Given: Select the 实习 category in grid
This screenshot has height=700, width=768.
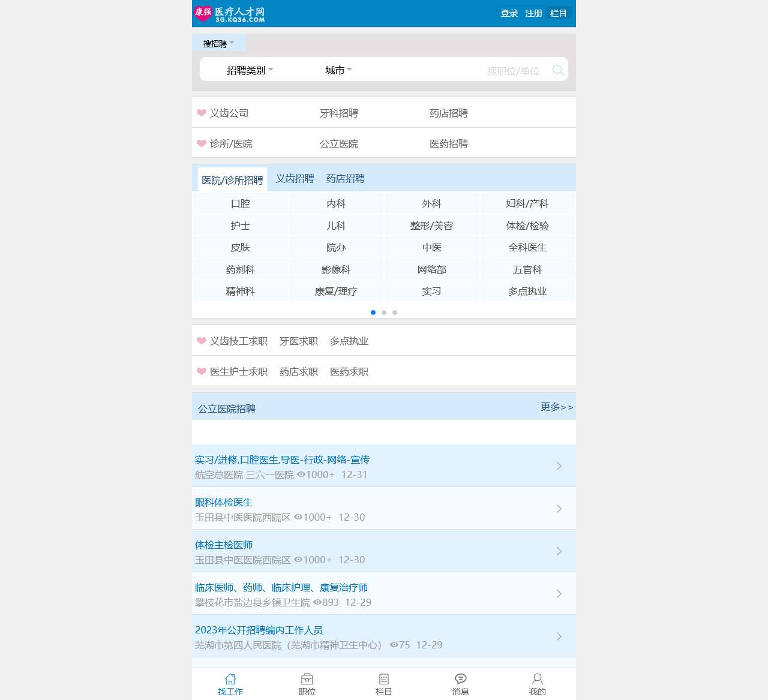Looking at the screenshot, I should click(432, 292).
